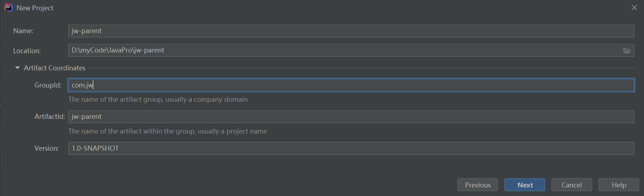
Task: Close the New Project dialog
Action: (x=634, y=7)
